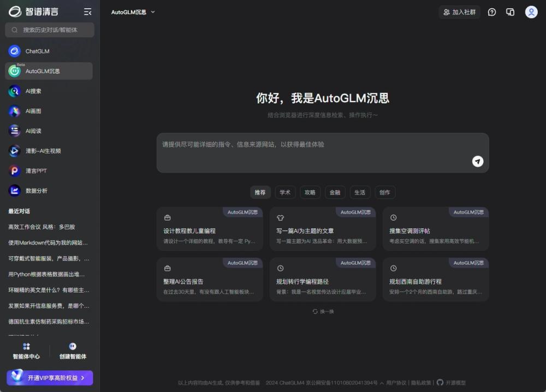The image size is (546, 392).
Task: Click the 加入社群 button
Action: [x=459, y=12]
